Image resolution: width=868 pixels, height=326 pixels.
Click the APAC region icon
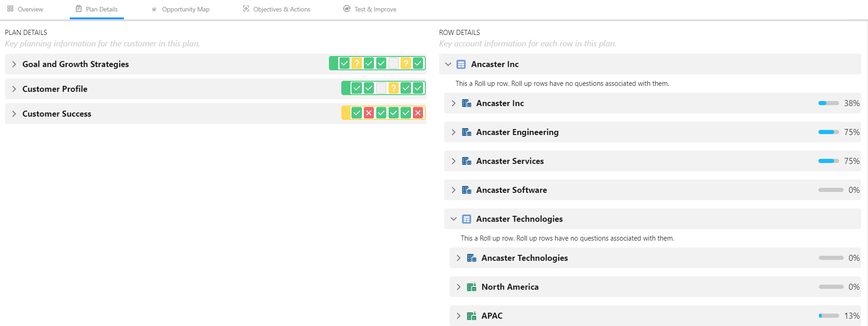coord(472,316)
